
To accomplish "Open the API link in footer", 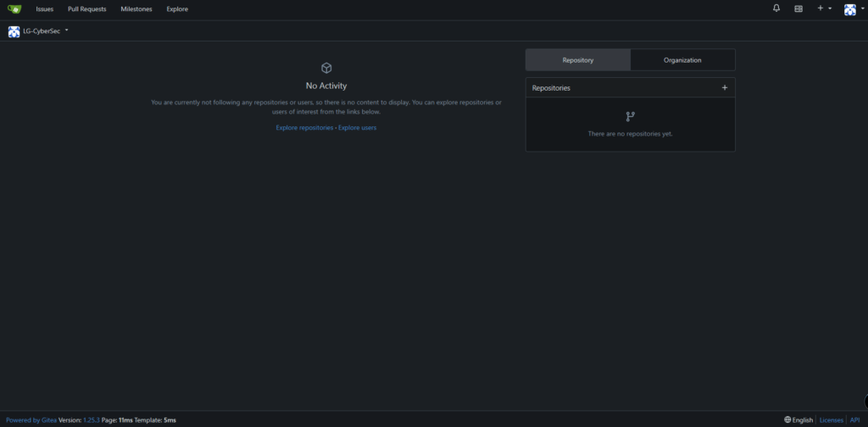I will click(x=854, y=419).
